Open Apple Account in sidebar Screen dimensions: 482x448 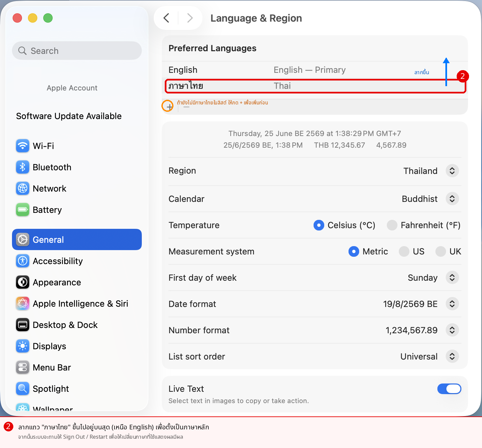pyautogui.click(x=72, y=88)
